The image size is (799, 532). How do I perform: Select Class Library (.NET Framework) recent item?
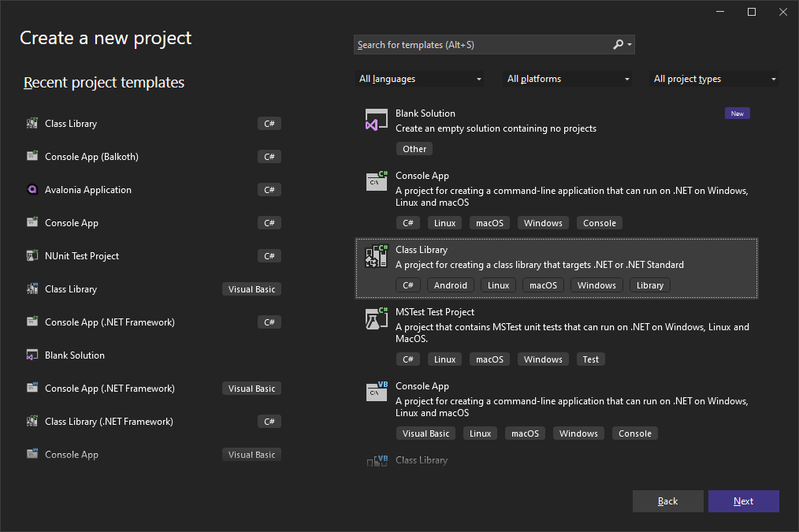pyautogui.click(x=109, y=422)
